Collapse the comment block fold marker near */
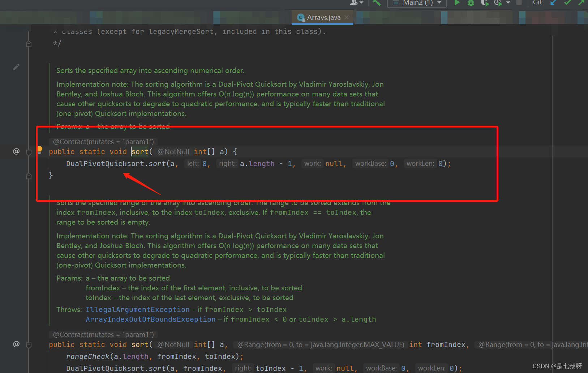The height and width of the screenshot is (373, 588). tap(29, 44)
